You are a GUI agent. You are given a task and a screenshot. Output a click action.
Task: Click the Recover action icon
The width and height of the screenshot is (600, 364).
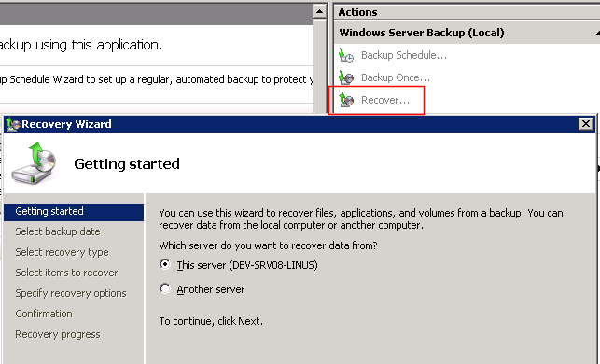pos(346,100)
